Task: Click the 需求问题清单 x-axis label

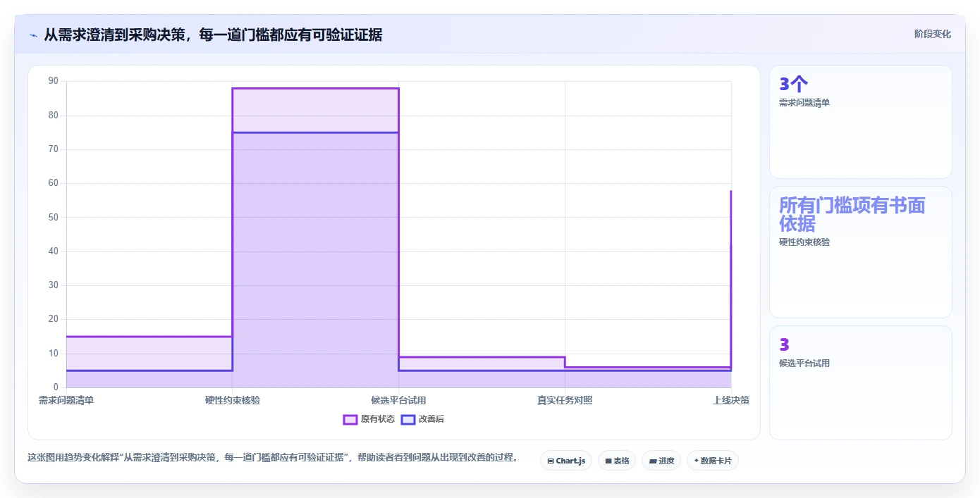Action: pyautogui.click(x=66, y=400)
